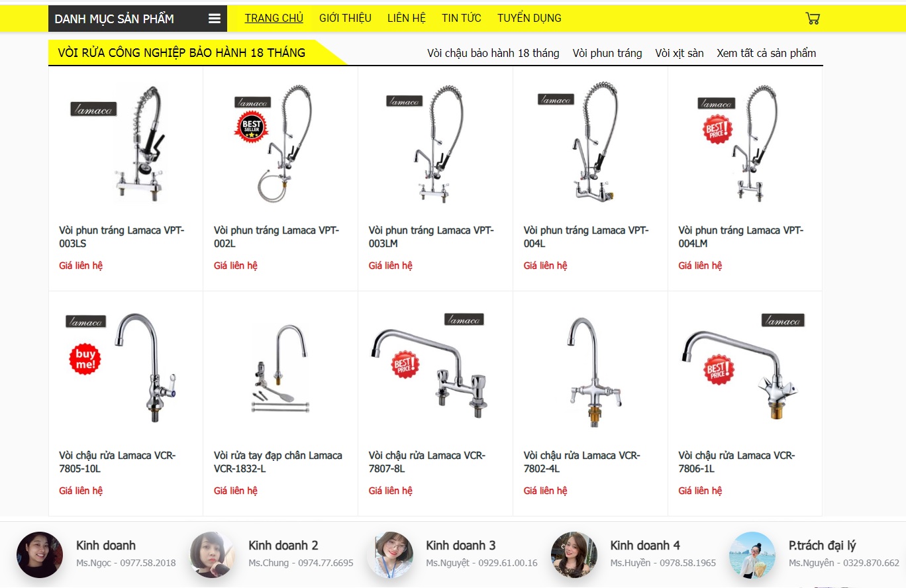Open the shopping cart icon
Image resolution: width=906 pixels, height=588 pixels.
(813, 19)
